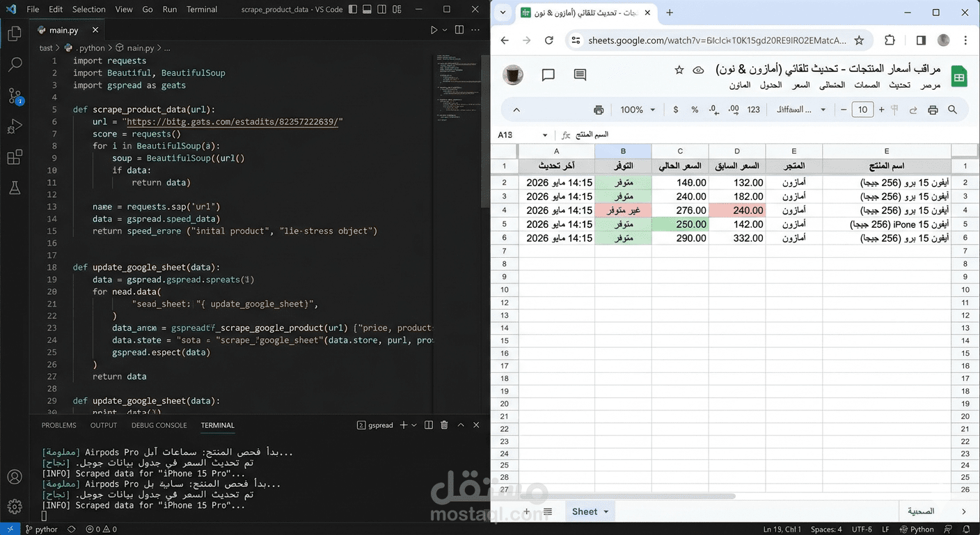Open the Chrome side panel icon

click(921, 40)
